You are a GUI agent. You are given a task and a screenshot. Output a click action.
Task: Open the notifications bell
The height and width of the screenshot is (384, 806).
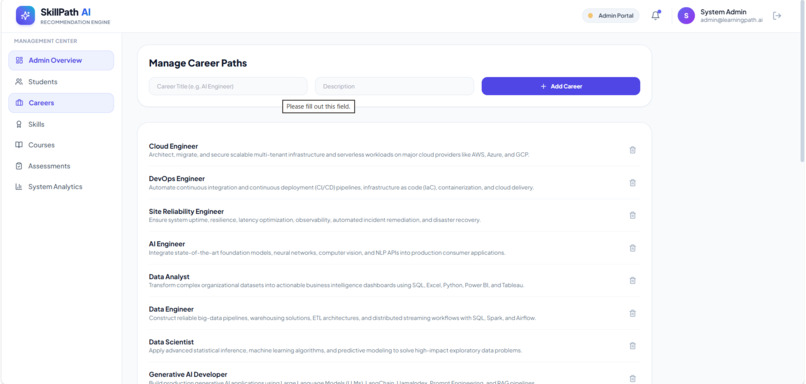coord(655,15)
